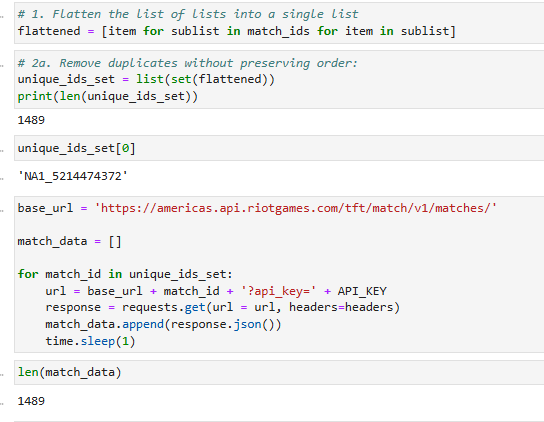Image resolution: width=544 pixels, height=422 pixels.
Task: Click the url concatenation line with API_KEY
Action: click(216, 291)
